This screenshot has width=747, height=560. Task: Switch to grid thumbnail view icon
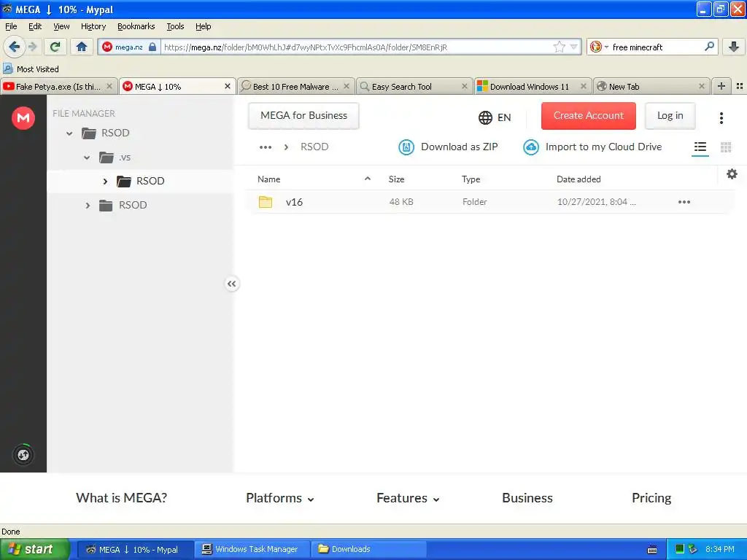click(726, 147)
